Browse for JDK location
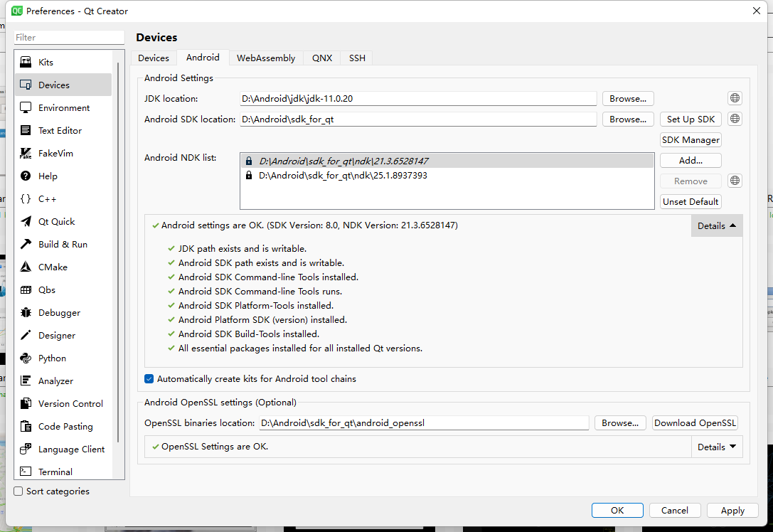 tap(627, 99)
